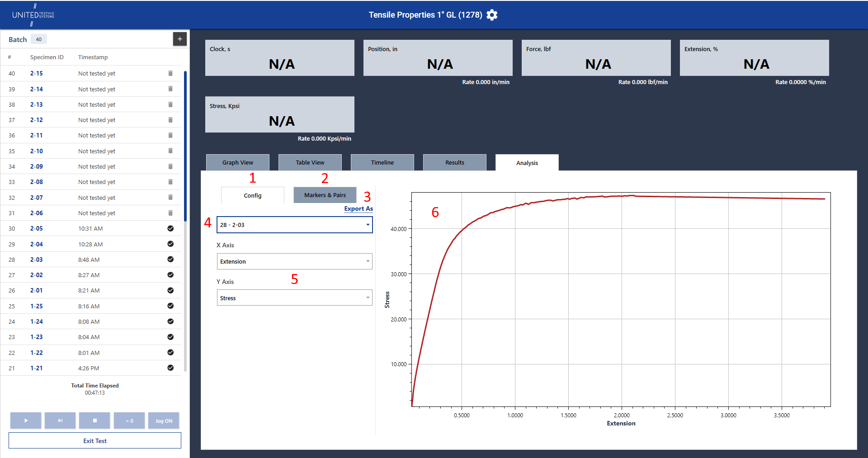This screenshot has width=868, height=458.
Task: Open the specimen selector dropdown 28 - 2-03
Action: pyautogui.click(x=295, y=225)
